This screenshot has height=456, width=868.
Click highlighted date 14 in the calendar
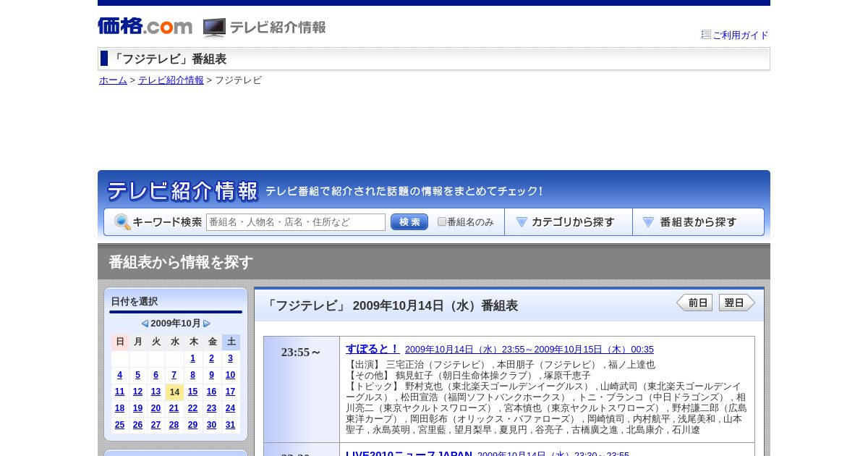[174, 392]
